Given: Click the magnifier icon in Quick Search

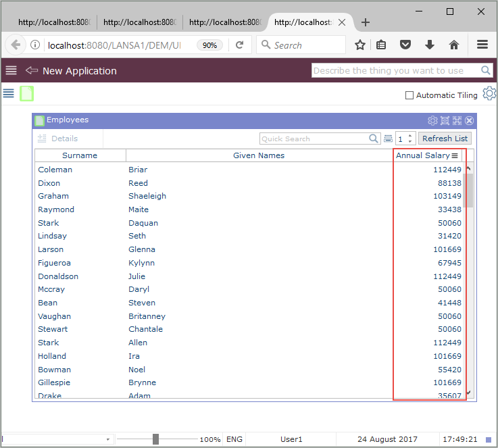Looking at the screenshot, I should tap(374, 139).
